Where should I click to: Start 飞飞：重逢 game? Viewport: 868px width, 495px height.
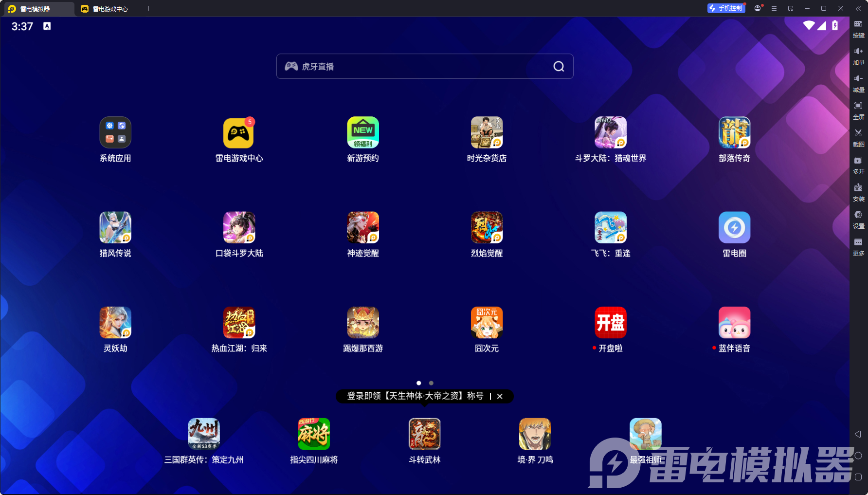[611, 227]
